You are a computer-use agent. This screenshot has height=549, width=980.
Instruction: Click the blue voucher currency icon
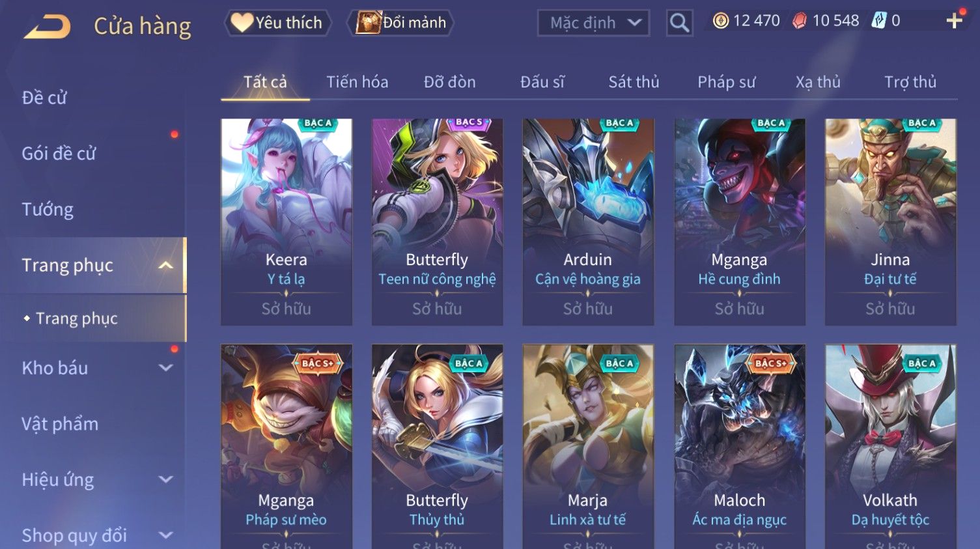(x=879, y=21)
